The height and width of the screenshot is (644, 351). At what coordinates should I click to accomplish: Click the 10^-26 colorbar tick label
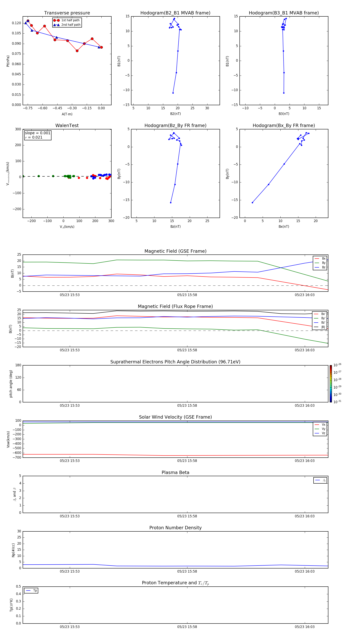coord(337,365)
